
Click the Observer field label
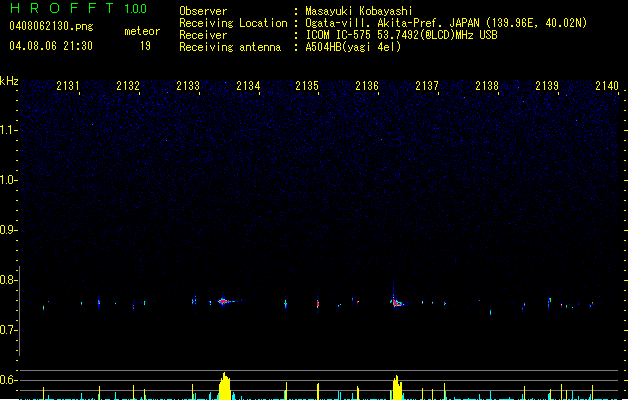(x=203, y=11)
